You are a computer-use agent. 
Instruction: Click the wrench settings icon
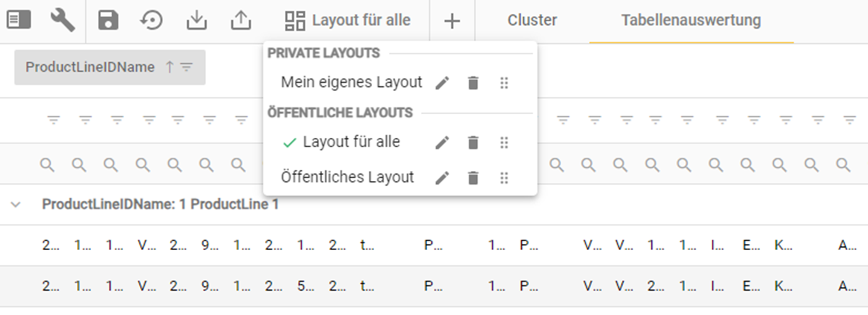point(62,21)
